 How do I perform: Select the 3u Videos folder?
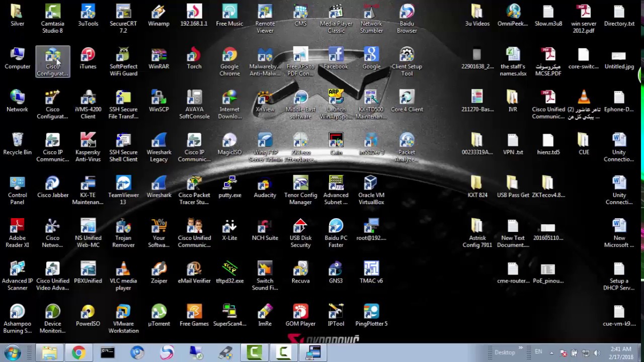(477, 16)
